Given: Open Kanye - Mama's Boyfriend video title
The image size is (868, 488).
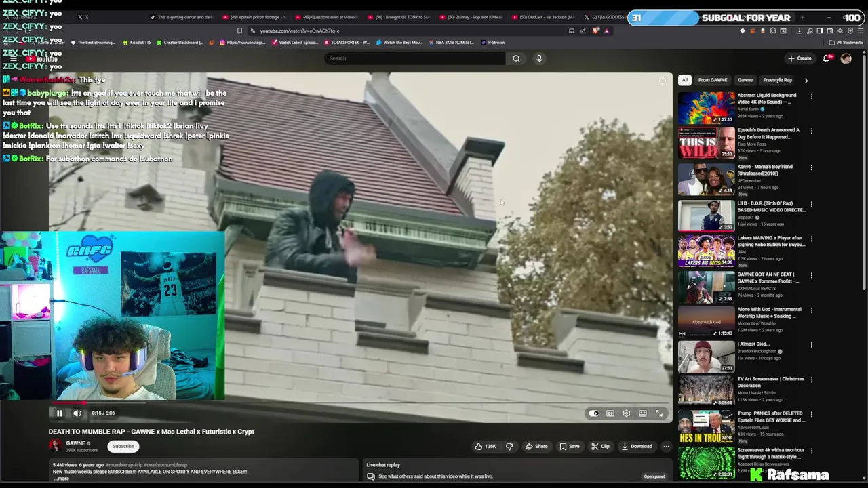Looking at the screenshot, I should click(765, 169).
